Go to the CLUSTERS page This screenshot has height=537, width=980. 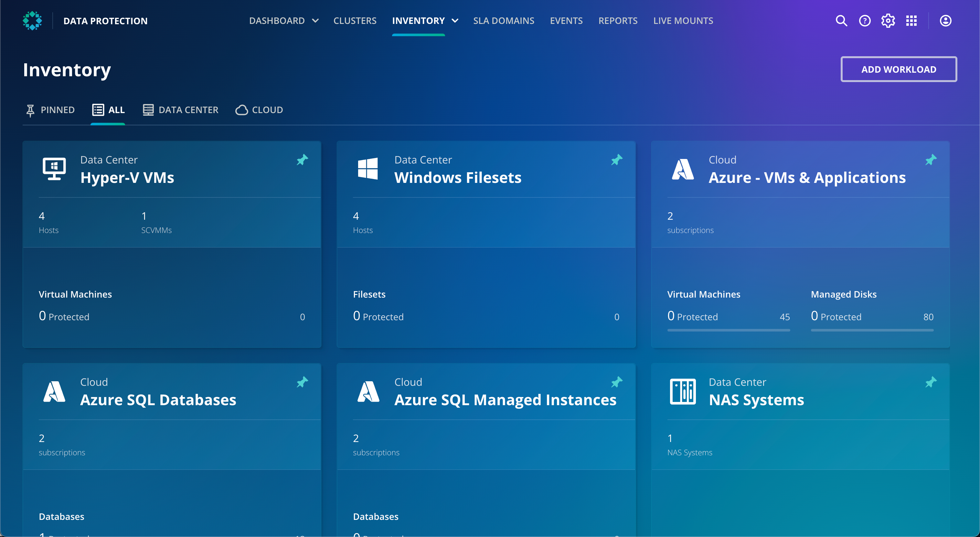tap(355, 21)
